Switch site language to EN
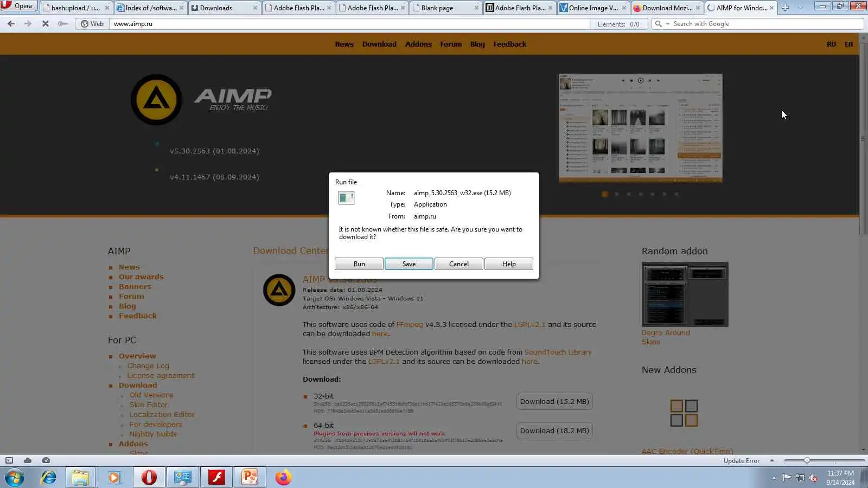This screenshot has height=488, width=868. coord(848,44)
